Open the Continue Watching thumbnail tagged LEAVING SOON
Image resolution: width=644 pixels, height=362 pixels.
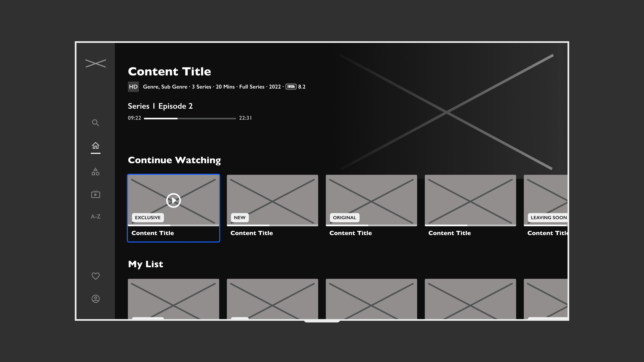[546, 200]
